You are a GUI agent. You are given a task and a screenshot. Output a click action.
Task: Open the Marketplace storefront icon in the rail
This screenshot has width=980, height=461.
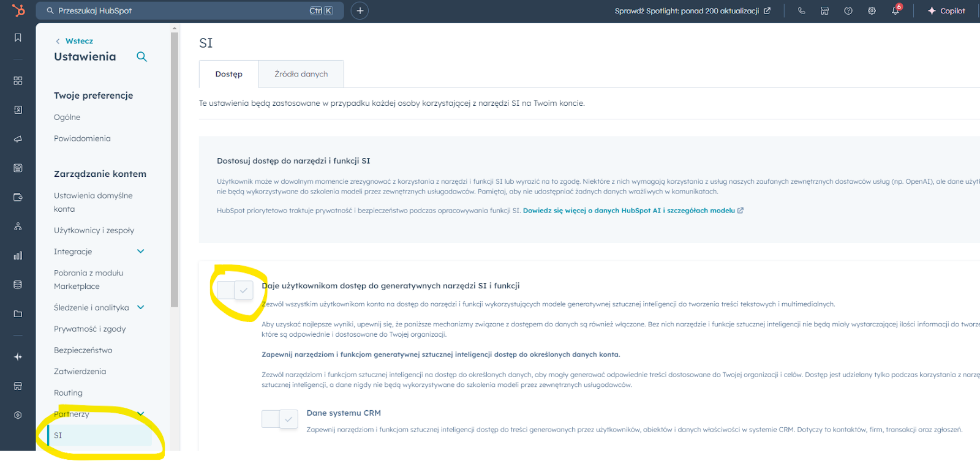tap(18, 386)
